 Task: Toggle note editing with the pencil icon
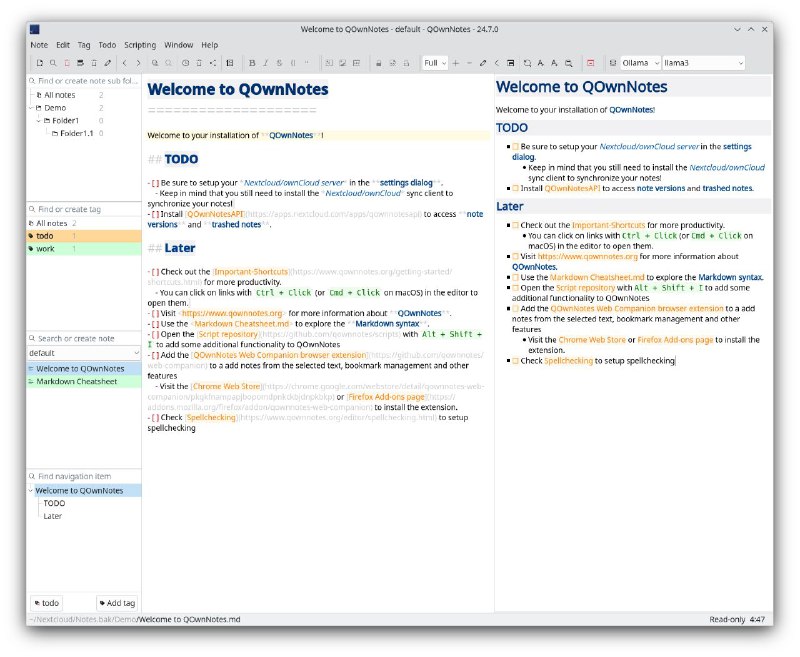tap(108, 62)
